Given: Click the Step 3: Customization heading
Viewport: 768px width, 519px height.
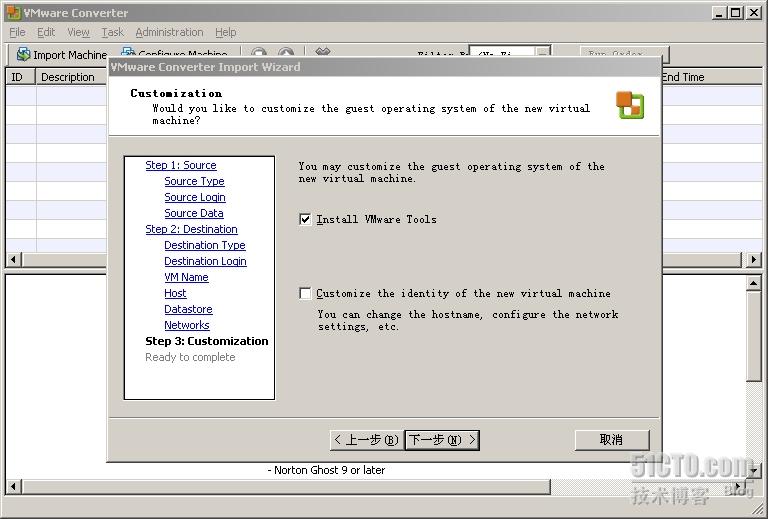Looking at the screenshot, I should point(207,341).
